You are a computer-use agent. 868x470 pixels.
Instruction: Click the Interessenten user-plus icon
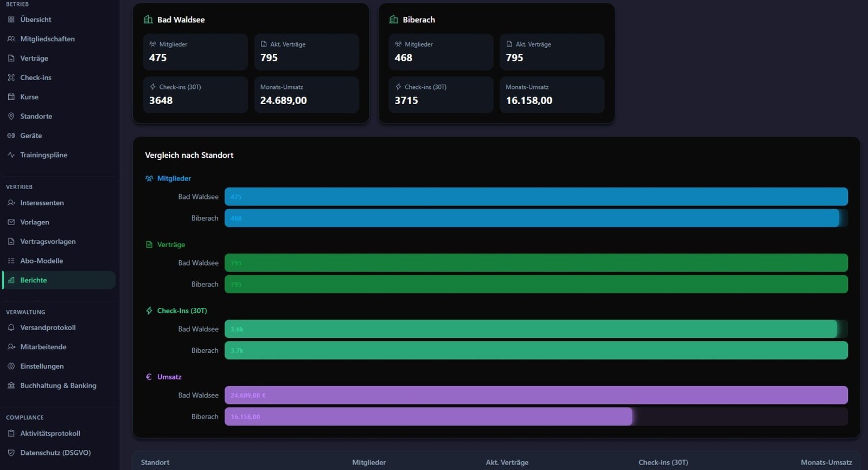click(11, 203)
